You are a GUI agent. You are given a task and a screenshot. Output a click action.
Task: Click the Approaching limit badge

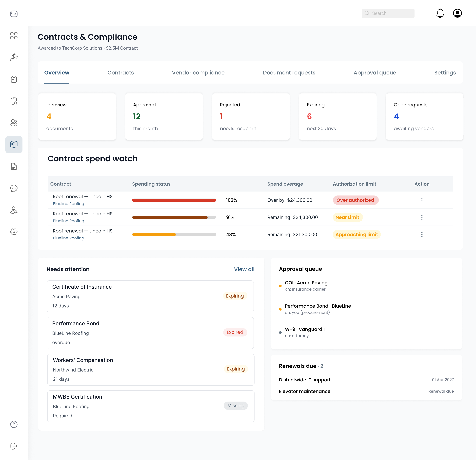click(357, 235)
